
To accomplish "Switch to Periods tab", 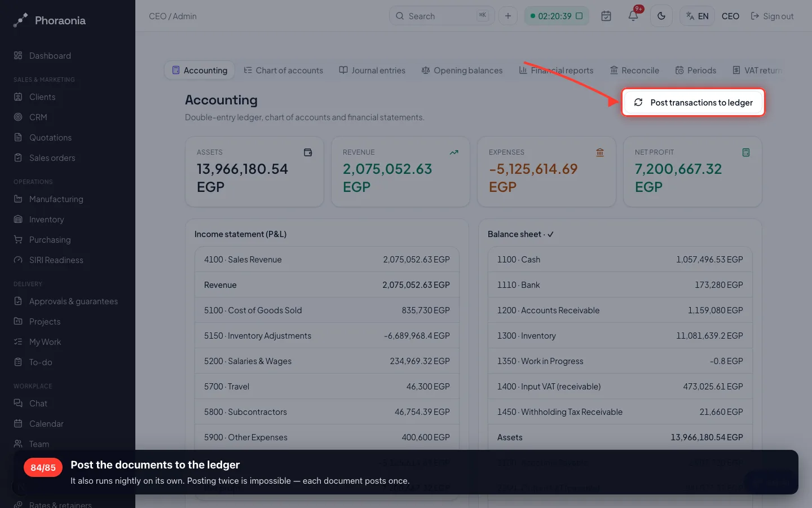I will (696, 71).
